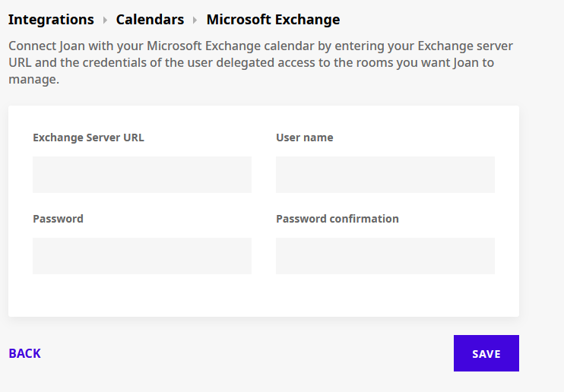Click into the User name field
Viewport: 564px width, 392px height.
[x=385, y=175]
